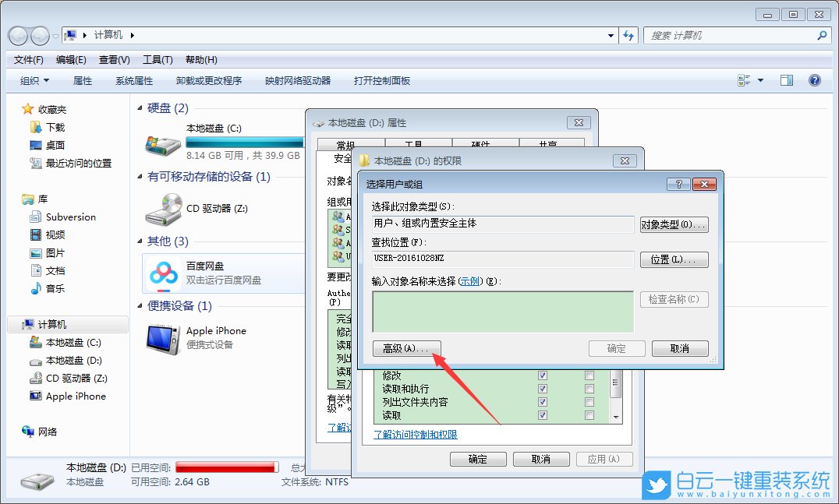Image resolution: width=839 pixels, height=504 pixels.
Task: Check the 修改 Allow permission checkbox
Action: click(542, 375)
